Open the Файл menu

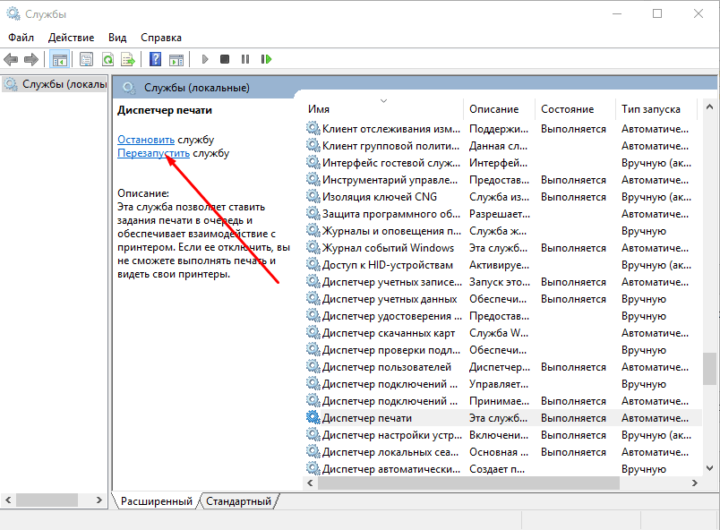click(21, 37)
